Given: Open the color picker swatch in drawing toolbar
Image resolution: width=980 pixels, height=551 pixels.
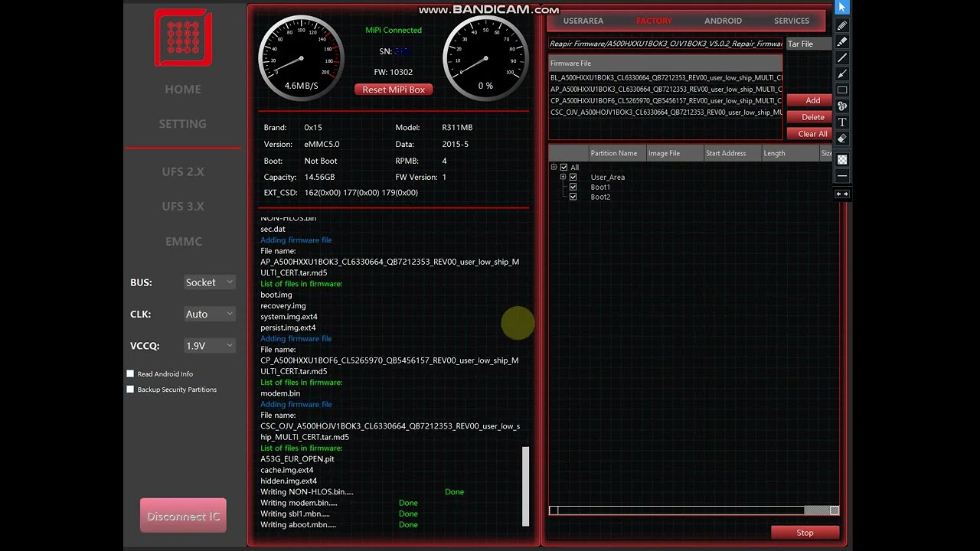Looking at the screenshot, I should 842,159.
